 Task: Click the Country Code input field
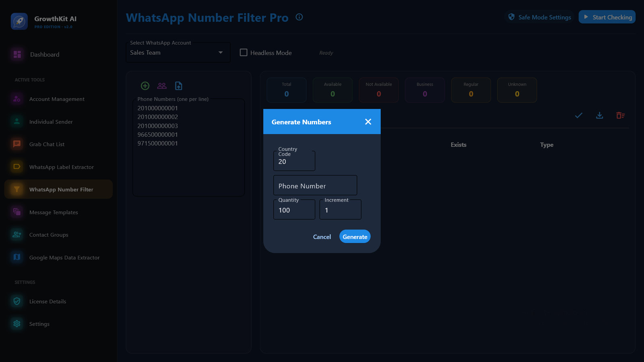pos(294,161)
